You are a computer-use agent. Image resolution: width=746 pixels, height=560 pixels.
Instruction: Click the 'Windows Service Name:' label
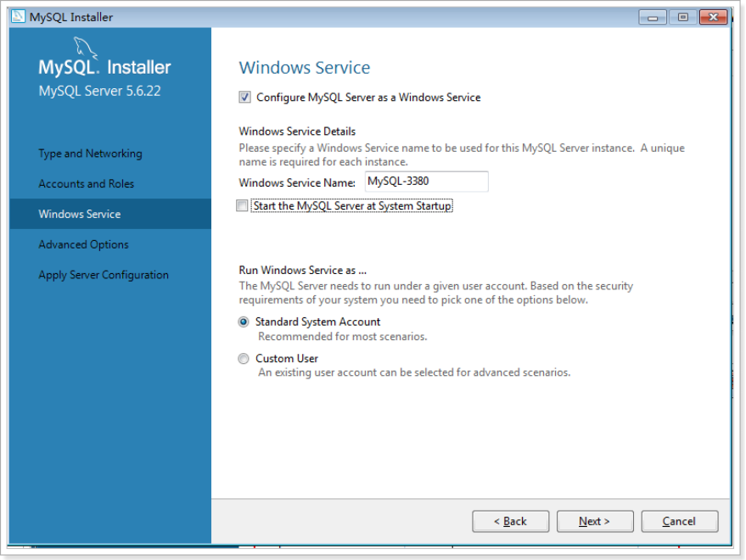pos(297,182)
